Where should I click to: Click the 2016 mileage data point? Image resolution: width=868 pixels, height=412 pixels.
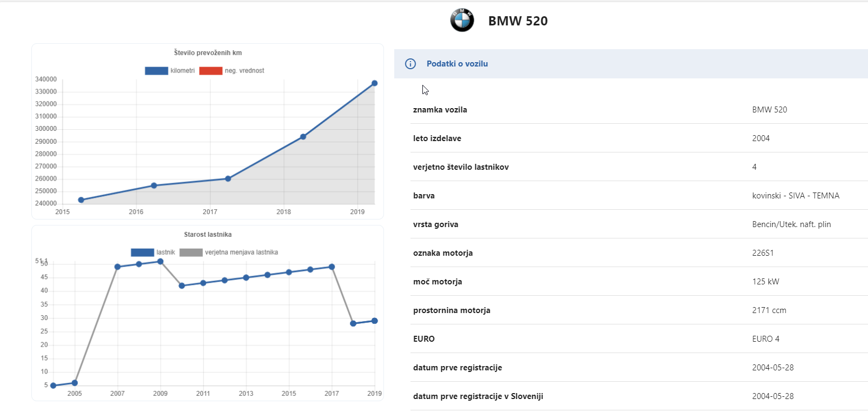point(154,185)
